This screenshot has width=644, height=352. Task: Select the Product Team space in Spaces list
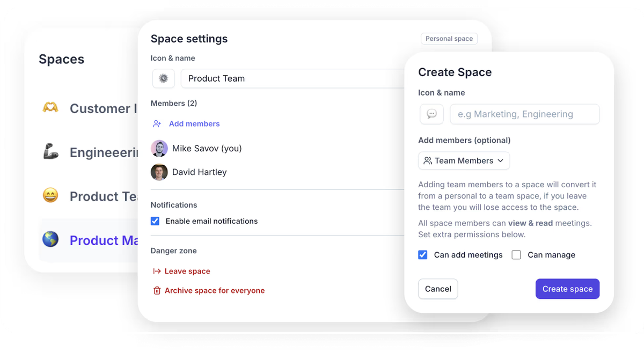[89, 196]
